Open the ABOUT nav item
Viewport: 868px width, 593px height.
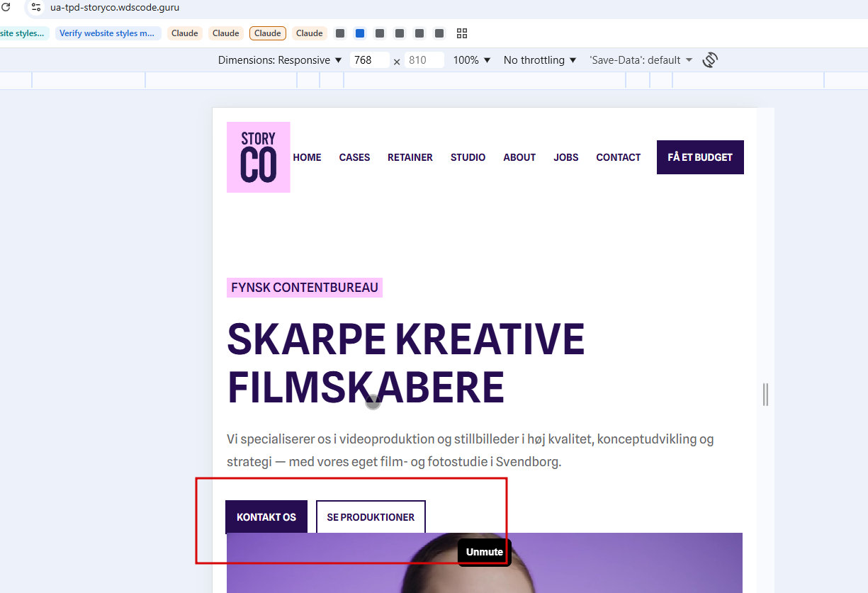(x=519, y=157)
